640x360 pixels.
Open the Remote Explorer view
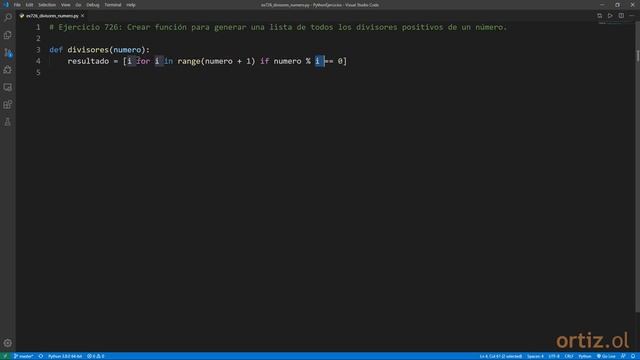coord(8,87)
